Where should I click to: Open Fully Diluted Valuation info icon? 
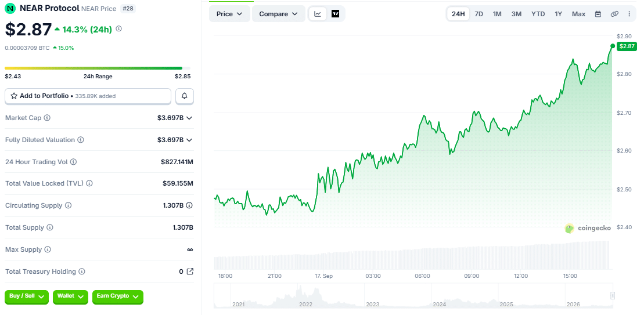pyautogui.click(x=81, y=140)
